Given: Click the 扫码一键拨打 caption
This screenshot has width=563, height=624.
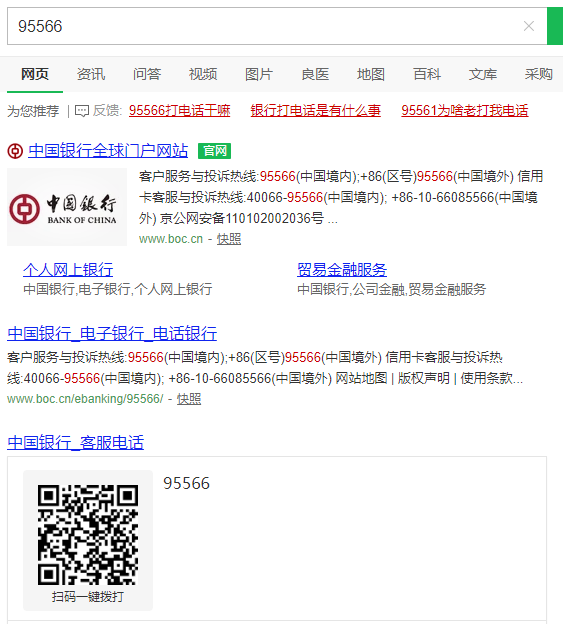Looking at the screenshot, I should 88,597.
